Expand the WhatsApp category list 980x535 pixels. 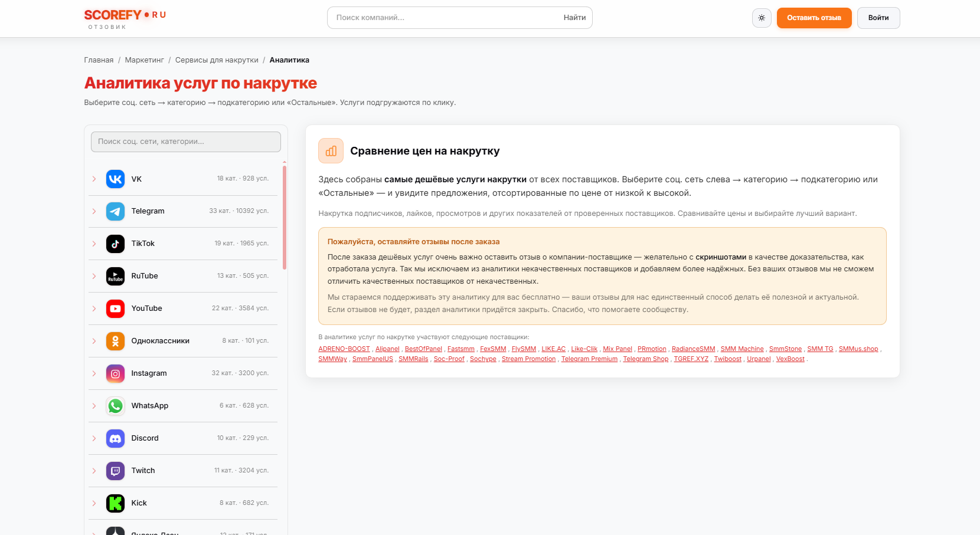[x=94, y=406]
